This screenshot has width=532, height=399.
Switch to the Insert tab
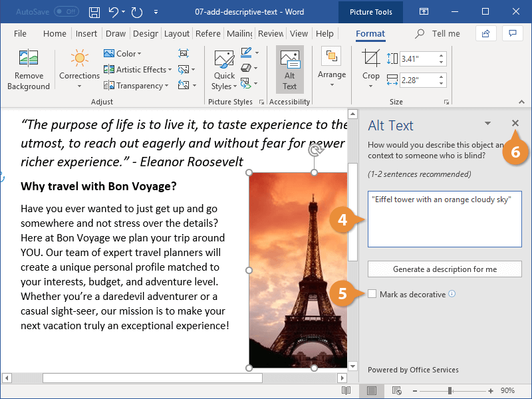pos(86,34)
